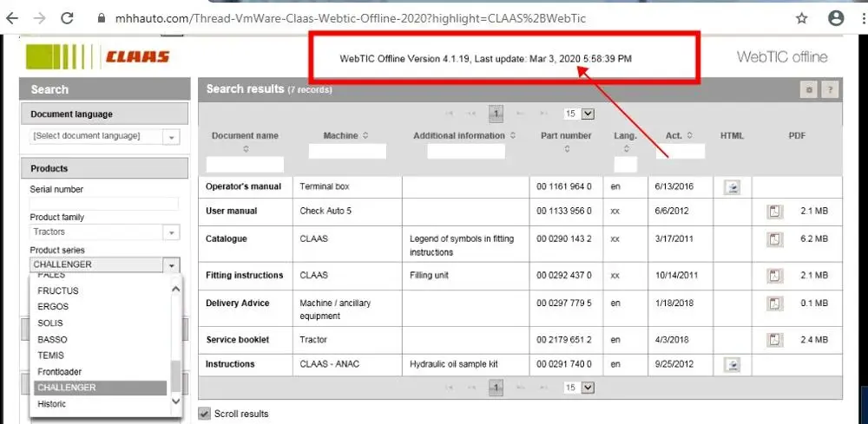
Task: Open HTML document for Hydraulic oil sample kit
Action: 733,364
